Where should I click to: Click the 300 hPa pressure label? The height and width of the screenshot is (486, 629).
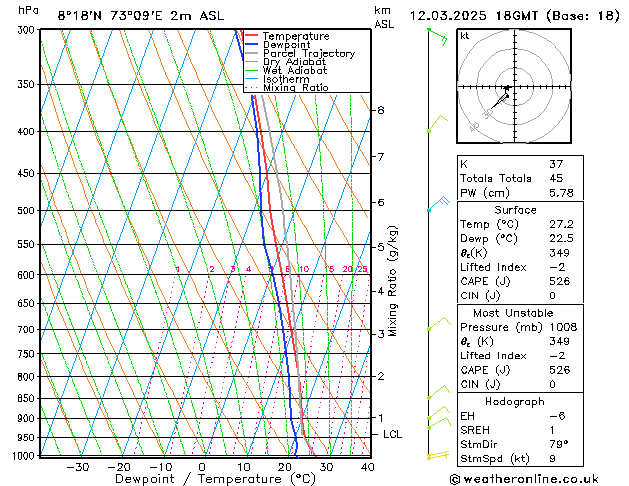click(28, 30)
